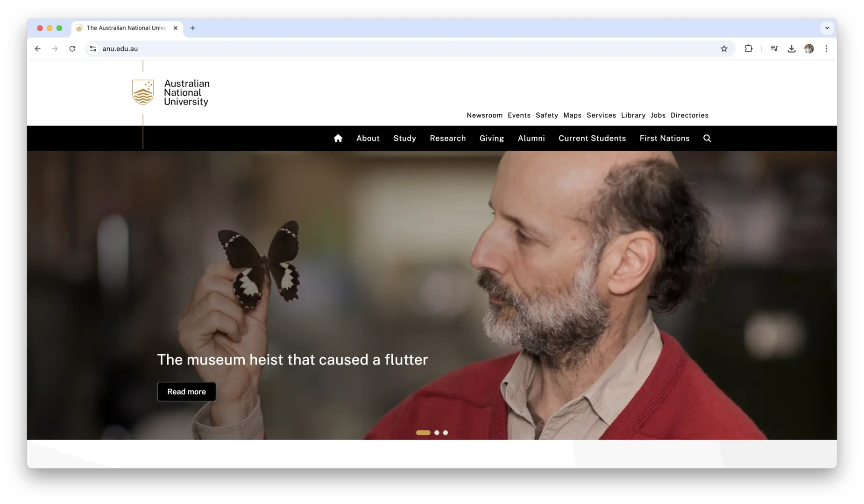This screenshot has height=504, width=864.
Task: Open the Research menu
Action: pyautogui.click(x=448, y=138)
